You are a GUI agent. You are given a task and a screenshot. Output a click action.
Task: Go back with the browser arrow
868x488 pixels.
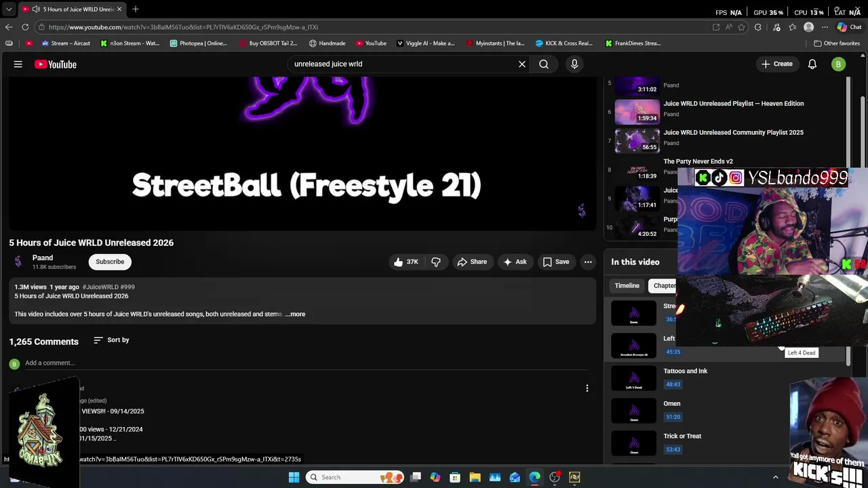[x=9, y=27]
